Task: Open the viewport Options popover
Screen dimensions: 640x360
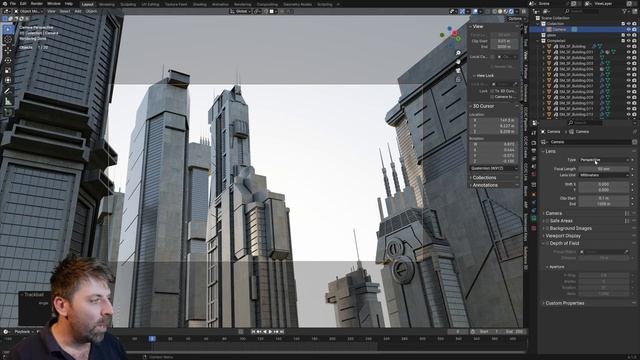Action: [x=516, y=19]
